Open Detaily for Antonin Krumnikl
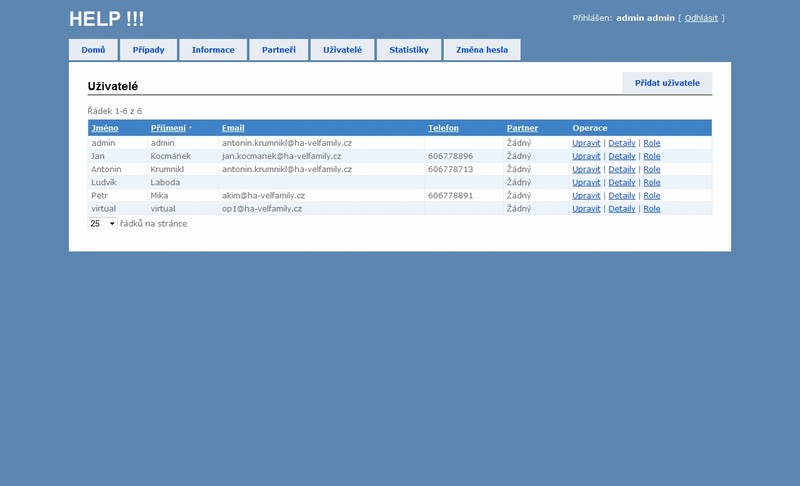Screen dimensions: 800x486 pos(622,169)
